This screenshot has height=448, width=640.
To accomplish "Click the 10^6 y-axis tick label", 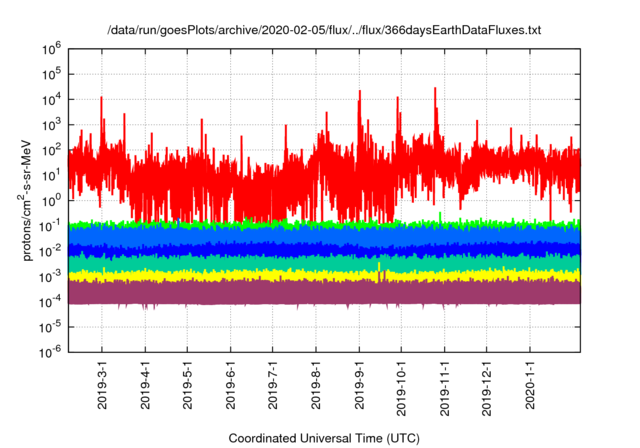I will coord(51,49).
